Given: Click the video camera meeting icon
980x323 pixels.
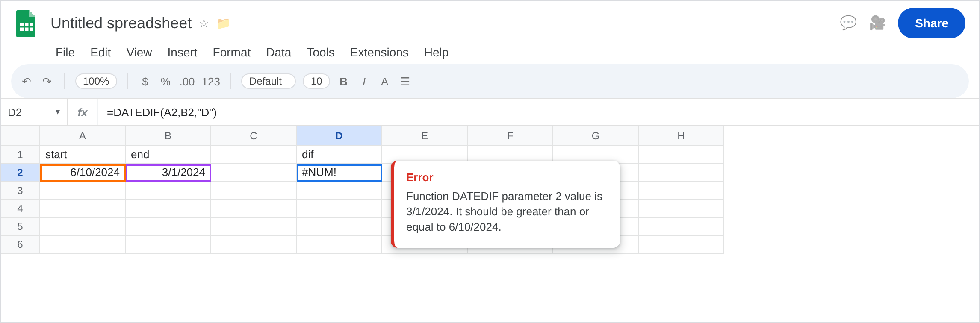Looking at the screenshot, I should (877, 23).
